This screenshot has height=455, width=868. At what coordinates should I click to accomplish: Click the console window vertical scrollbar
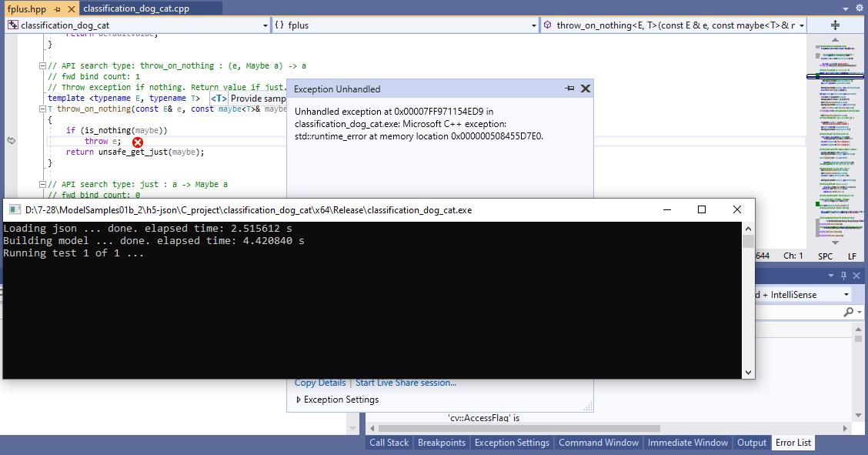tap(747, 300)
